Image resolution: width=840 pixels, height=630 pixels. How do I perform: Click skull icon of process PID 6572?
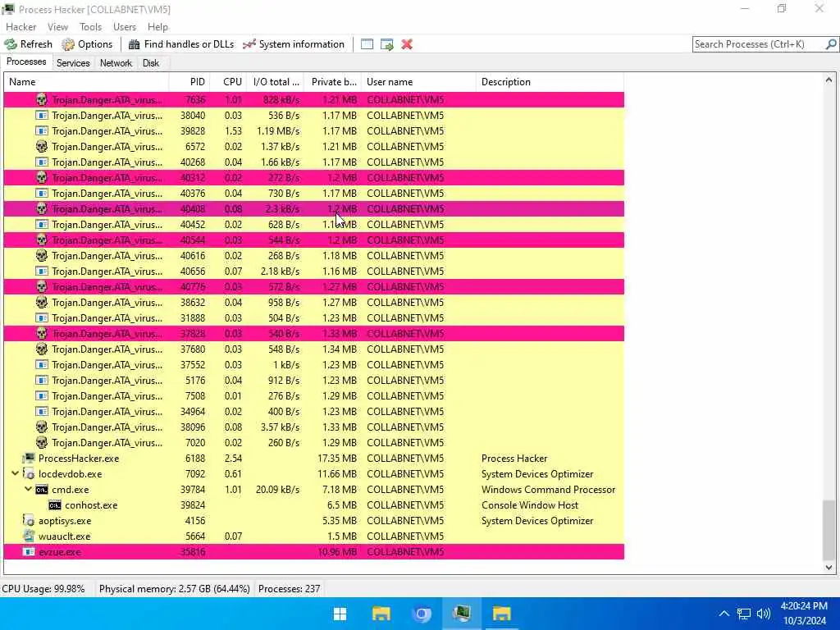tap(41, 146)
